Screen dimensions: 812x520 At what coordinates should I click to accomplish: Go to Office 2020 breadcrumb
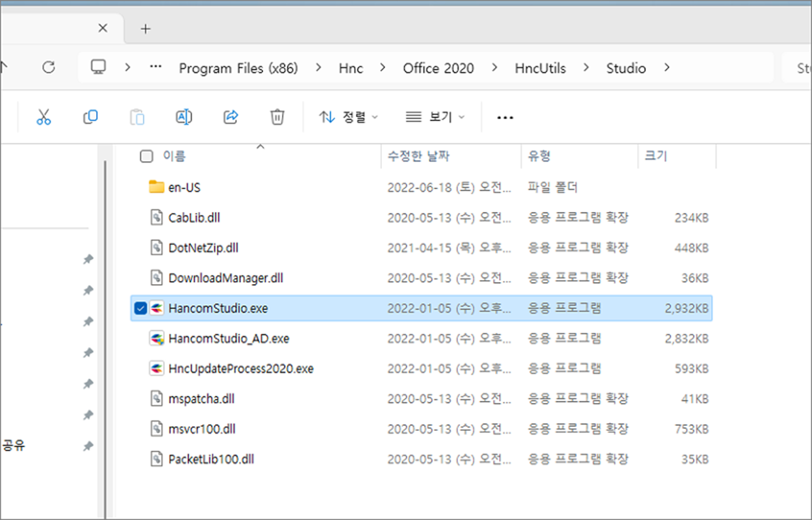tap(438, 68)
